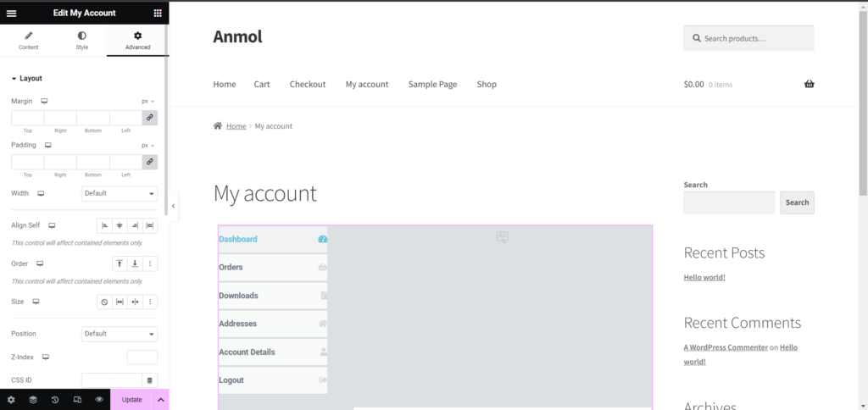Image resolution: width=868 pixels, height=410 pixels.
Task: Open the Width Default dropdown
Action: [x=119, y=193]
